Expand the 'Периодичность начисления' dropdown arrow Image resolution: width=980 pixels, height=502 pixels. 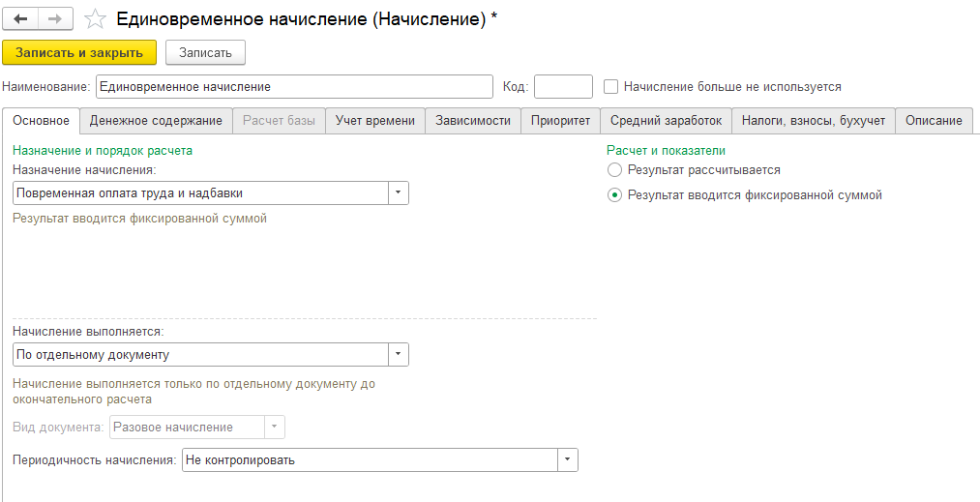tap(568, 460)
